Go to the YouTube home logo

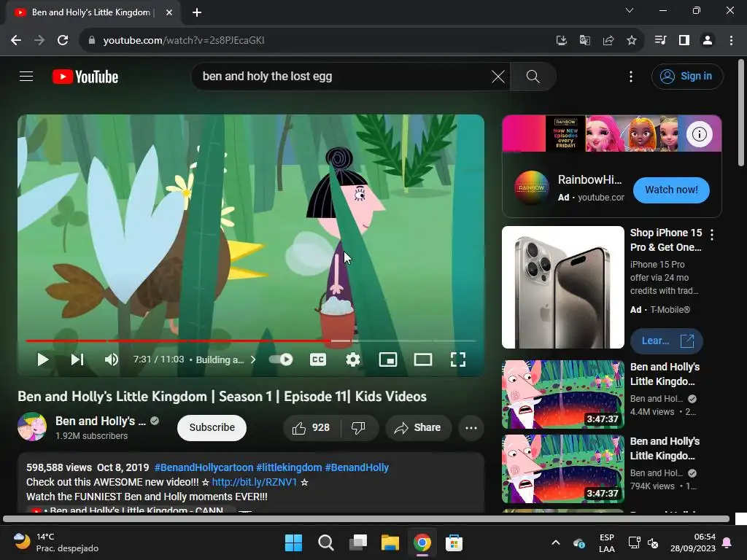(85, 77)
